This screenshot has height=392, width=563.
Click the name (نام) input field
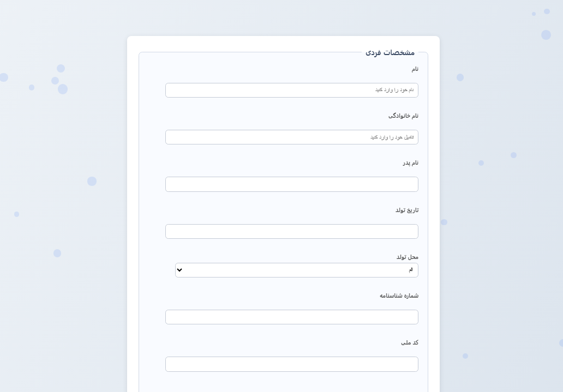click(292, 90)
